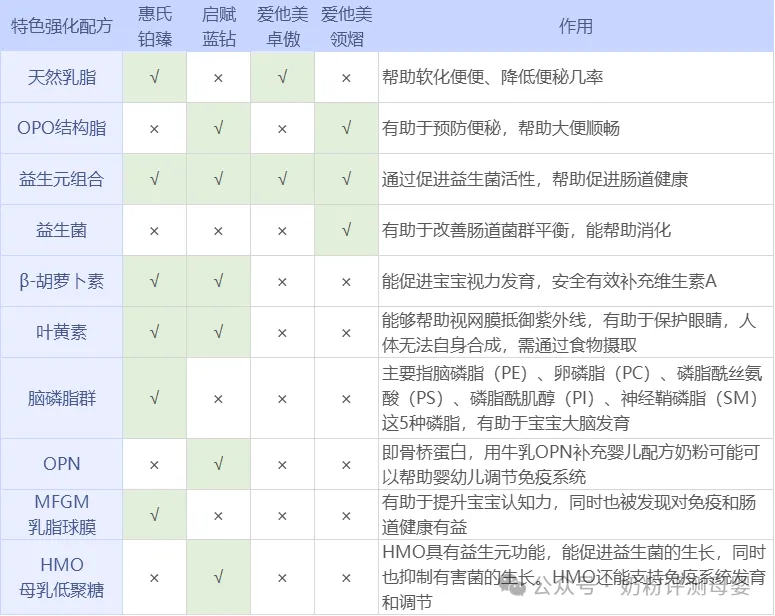775x616 pixels.
Task: Click 爱他美卓傲 cross in β-胡萝卜素 row
Action: point(282,282)
